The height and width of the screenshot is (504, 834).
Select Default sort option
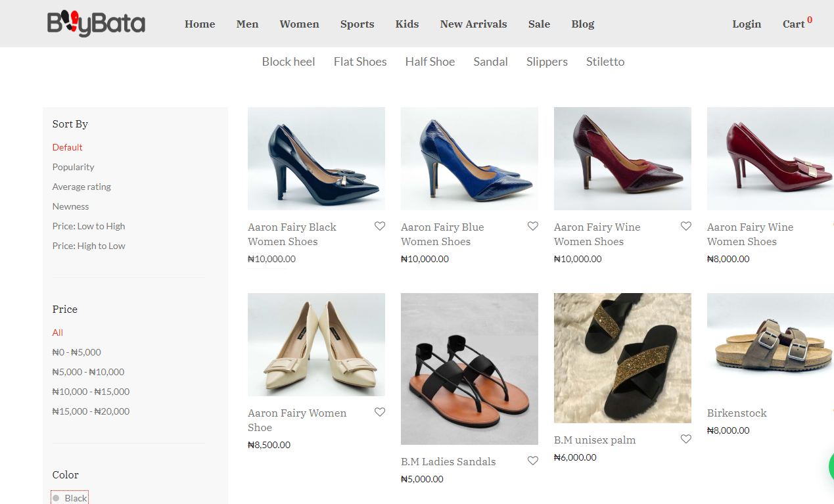[x=67, y=147]
